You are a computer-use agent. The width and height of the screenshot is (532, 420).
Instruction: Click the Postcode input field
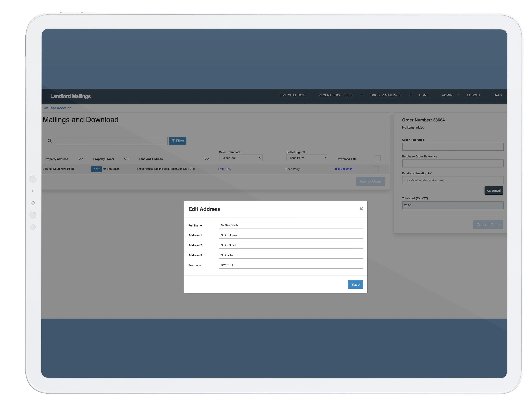tap(291, 265)
